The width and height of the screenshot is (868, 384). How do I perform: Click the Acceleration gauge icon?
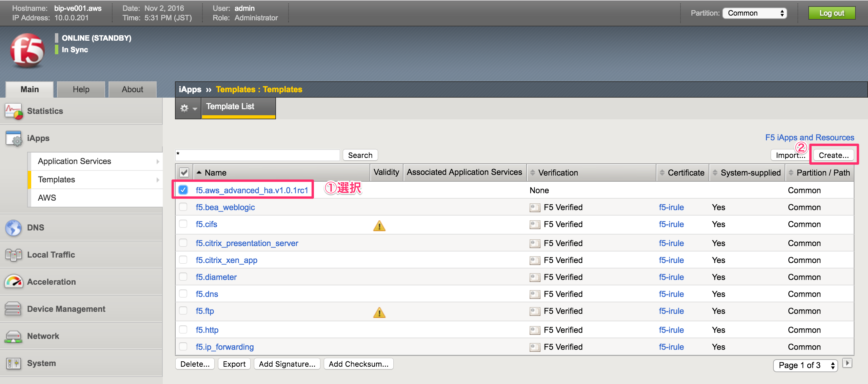[14, 282]
